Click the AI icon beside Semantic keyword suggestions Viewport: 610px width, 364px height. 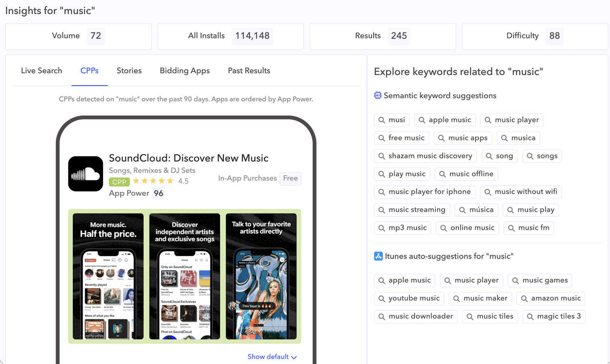click(x=377, y=95)
